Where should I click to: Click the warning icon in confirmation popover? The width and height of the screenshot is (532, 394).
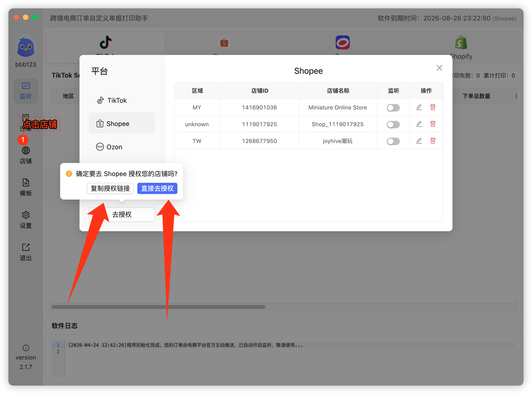[69, 174]
